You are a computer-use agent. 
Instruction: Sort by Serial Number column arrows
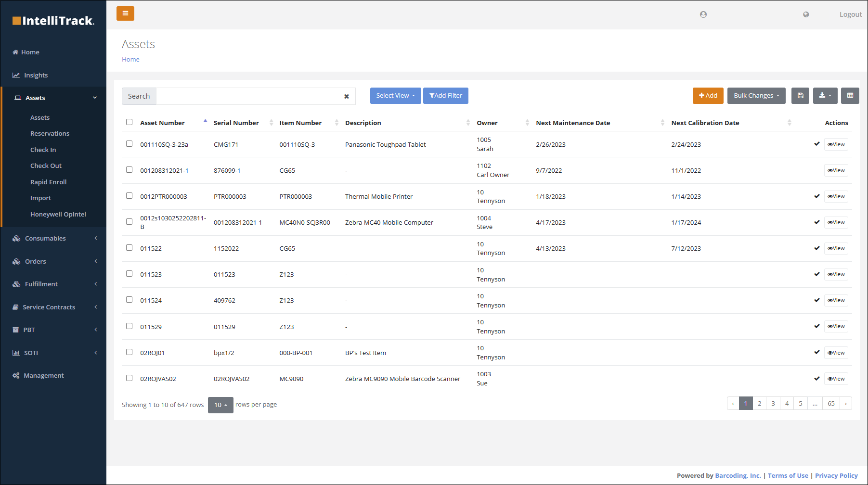[271, 123]
